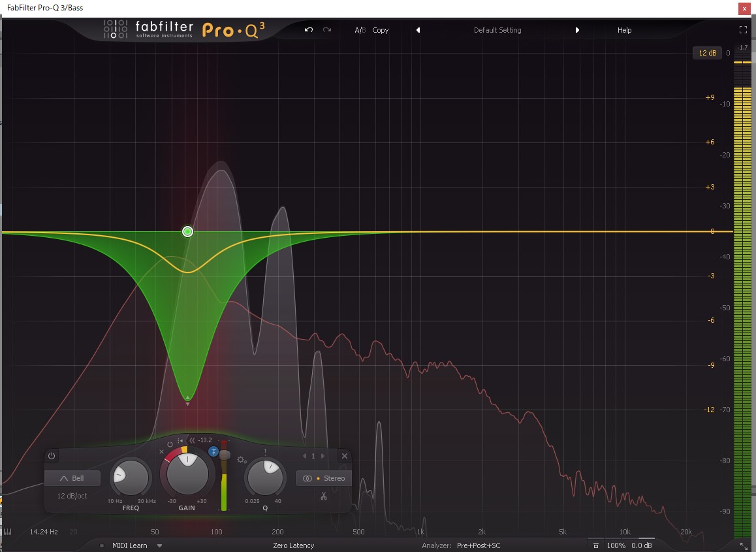
Task: Copy current state with Copy button
Action: (x=381, y=30)
